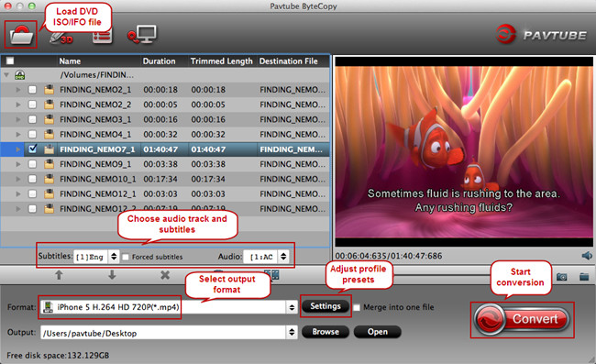Expand the FINDING_NEMO2_1 row triangle
This screenshot has width=596, height=364.
[18, 90]
